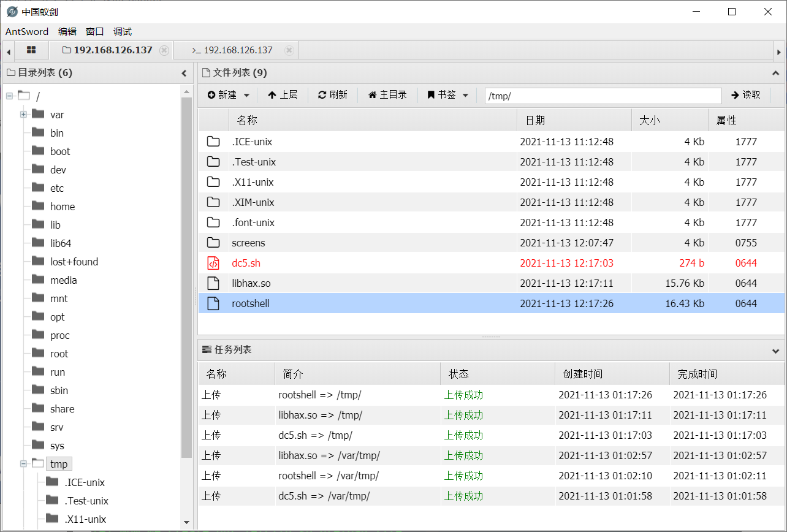Open the home grid tab icon
This screenshot has width=787, height=532.
[31, 50]
